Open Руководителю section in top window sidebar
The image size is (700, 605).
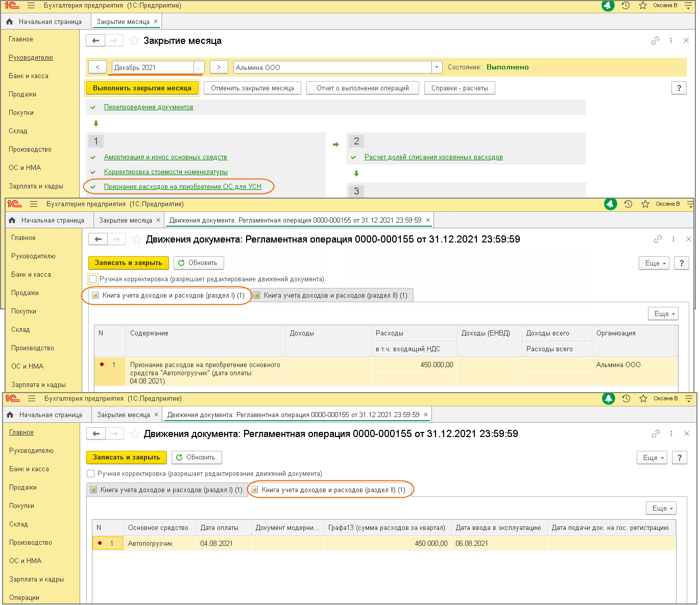(x=31, y=58)
